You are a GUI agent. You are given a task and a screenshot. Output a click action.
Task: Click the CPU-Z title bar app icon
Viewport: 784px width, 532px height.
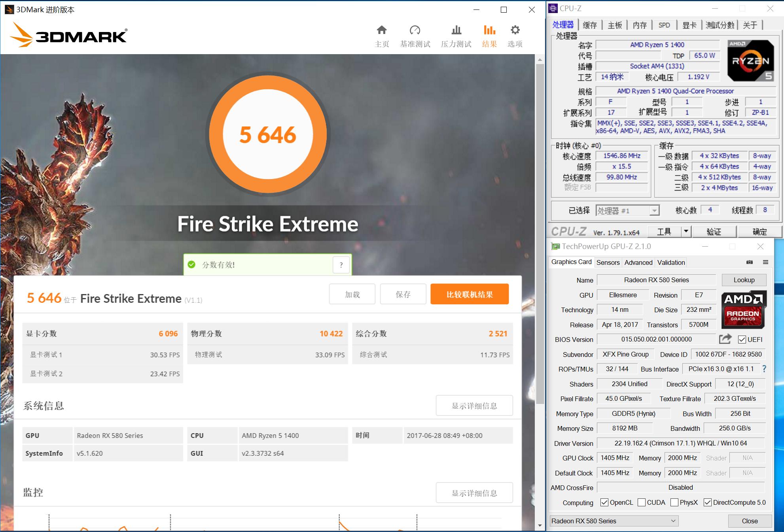[553, 8]
